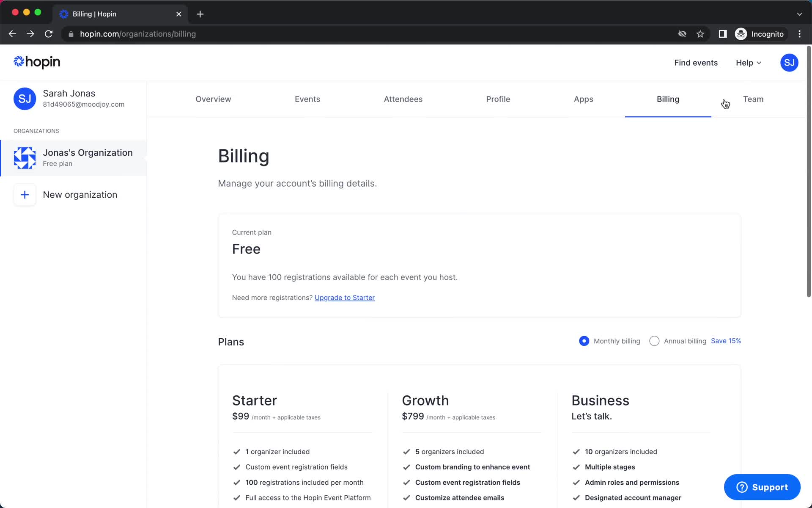Click the Business plan heading
812x508 pixels.
600,400
